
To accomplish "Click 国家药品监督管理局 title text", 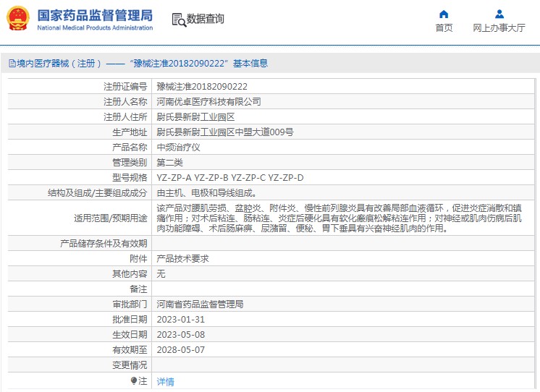I will pyautogui.click(x=95, y=15).
